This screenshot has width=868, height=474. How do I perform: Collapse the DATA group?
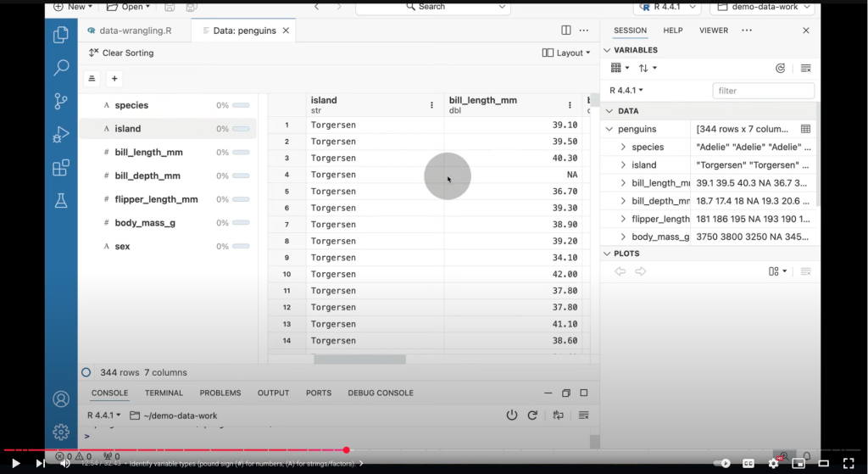click(609, 111)
